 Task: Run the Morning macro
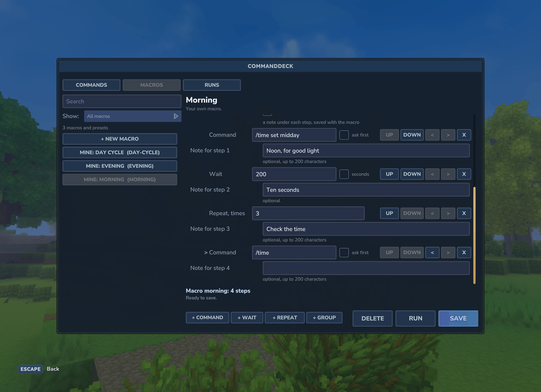415,318
